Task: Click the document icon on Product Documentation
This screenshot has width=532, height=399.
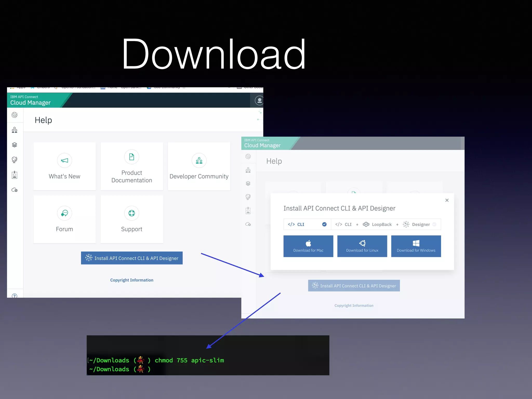Action: (132, 157)
